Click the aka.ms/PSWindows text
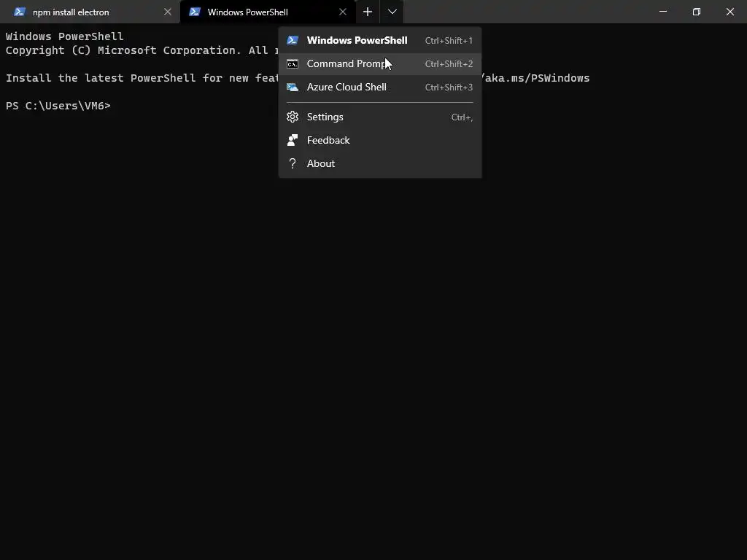Viewport: 747px width, 560px height. tap(537, 78)
